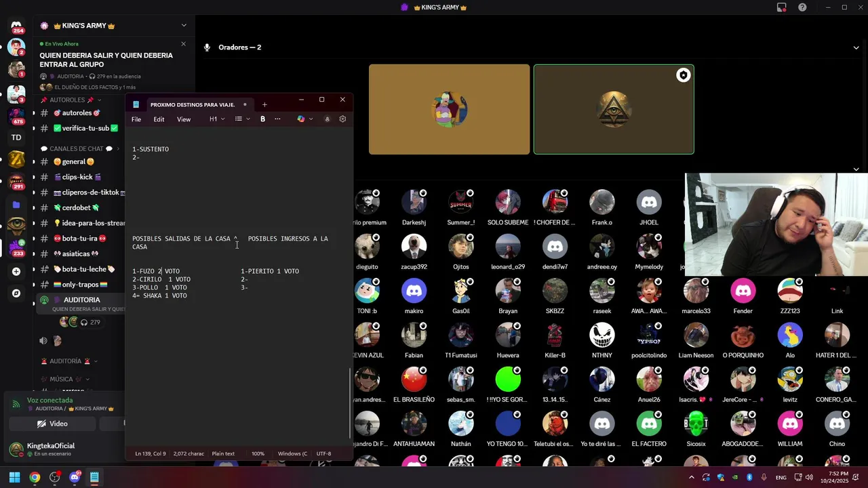The height and width of the screenshot is (488, 868).
Task: Open Notepad from the taskbar
Action: [94, 477]
